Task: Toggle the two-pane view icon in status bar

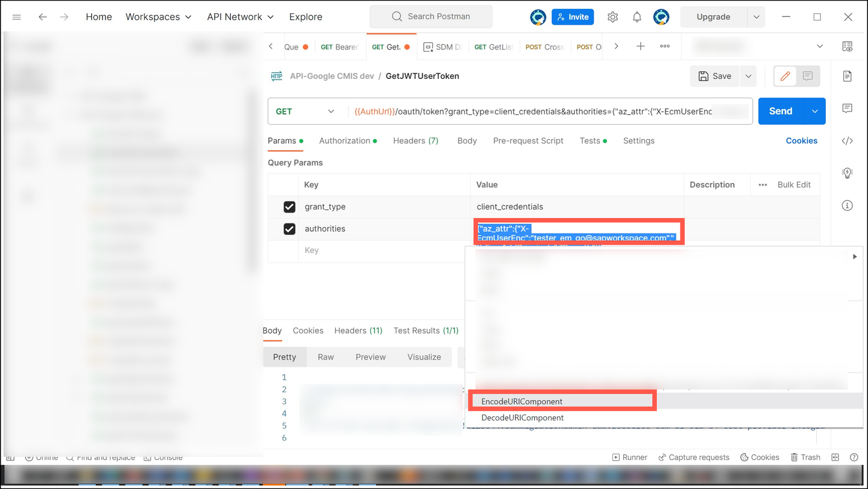Action: tap(835, 458)
